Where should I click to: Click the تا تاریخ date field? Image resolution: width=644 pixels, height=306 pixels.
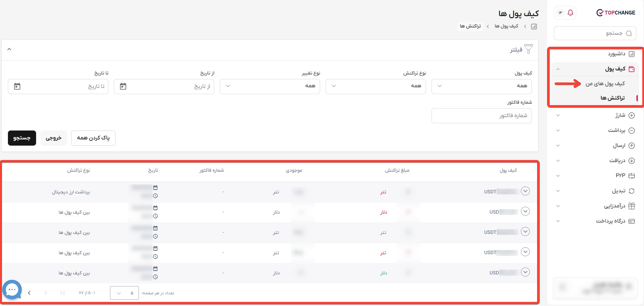58,86
